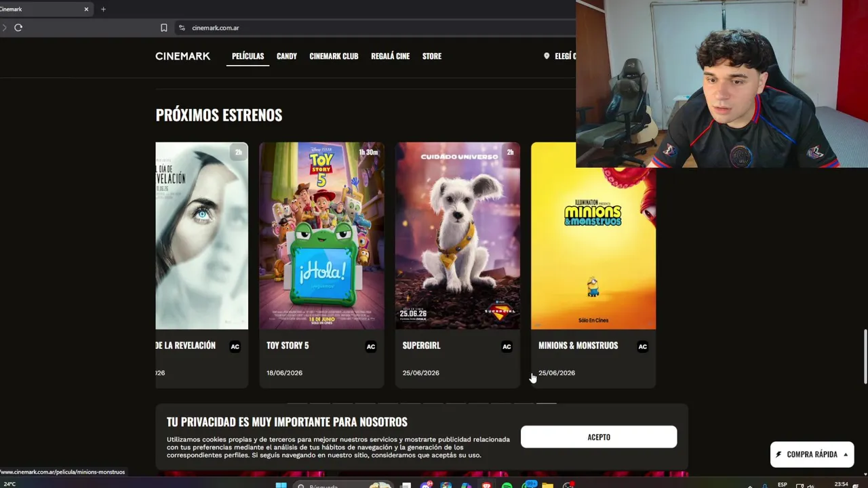Image resolution: width=868 pixels, height=488 pixels.
Task: Click the AC badge on Toy Story 5
Action: pos(371,346)
